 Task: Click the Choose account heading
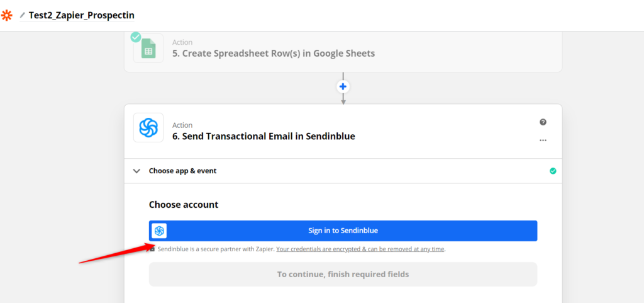coord(184,204)
